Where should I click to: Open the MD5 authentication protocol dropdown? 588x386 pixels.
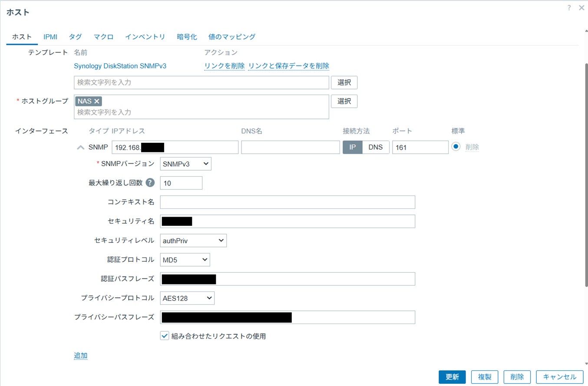[x=185, y=260]
